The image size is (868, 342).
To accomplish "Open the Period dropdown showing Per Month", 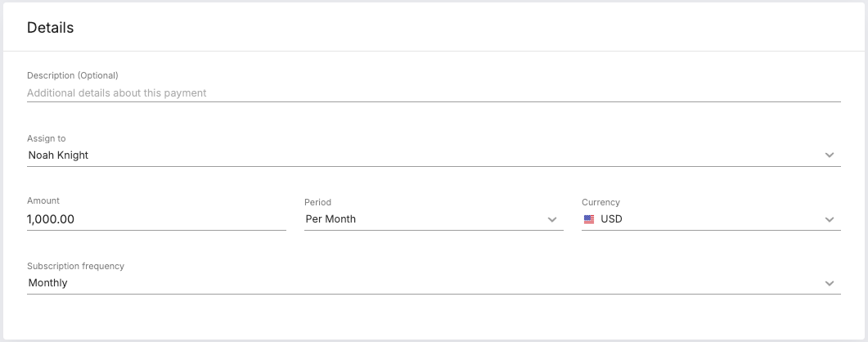I will pyautogui.click(x=434, y=219).
